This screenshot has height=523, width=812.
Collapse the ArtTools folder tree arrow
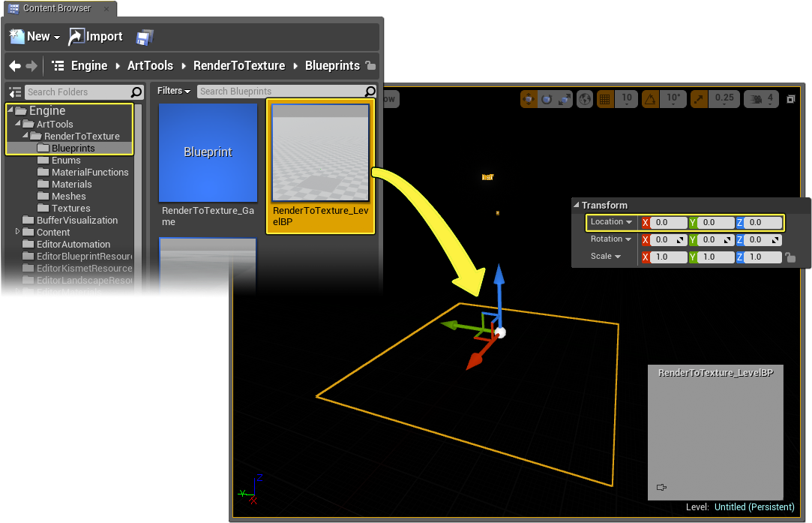click(17, 123)
